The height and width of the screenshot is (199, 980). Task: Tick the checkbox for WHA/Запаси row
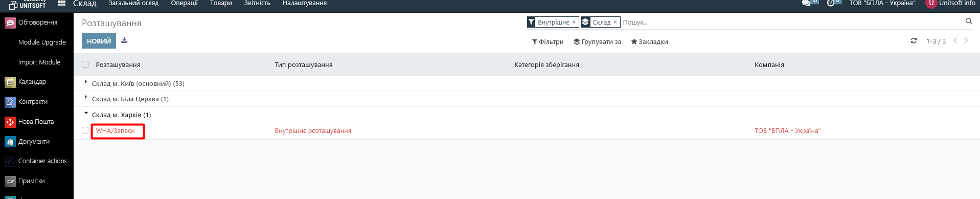[x=85, y=130]
